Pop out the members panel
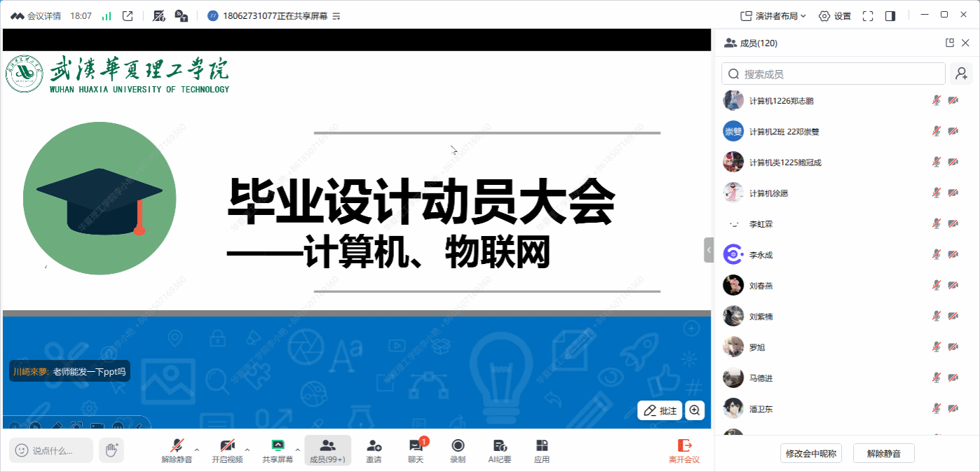 (x=950, y=43)
